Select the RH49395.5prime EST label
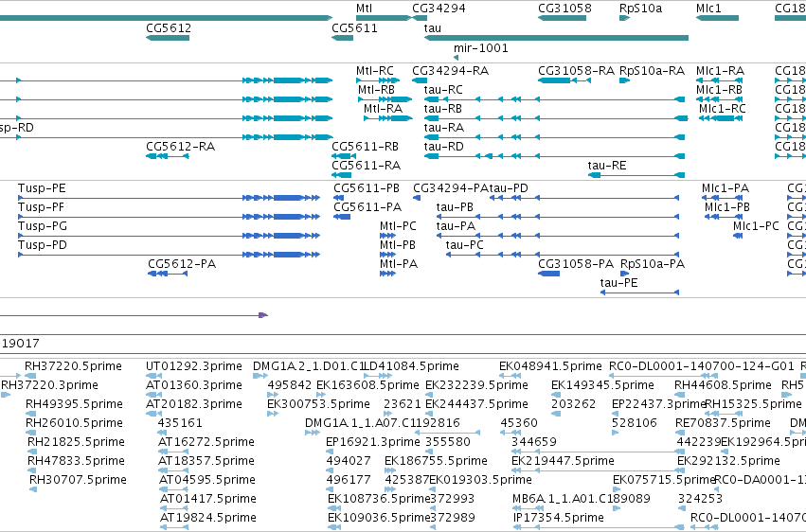 click(x=74, y=404)
